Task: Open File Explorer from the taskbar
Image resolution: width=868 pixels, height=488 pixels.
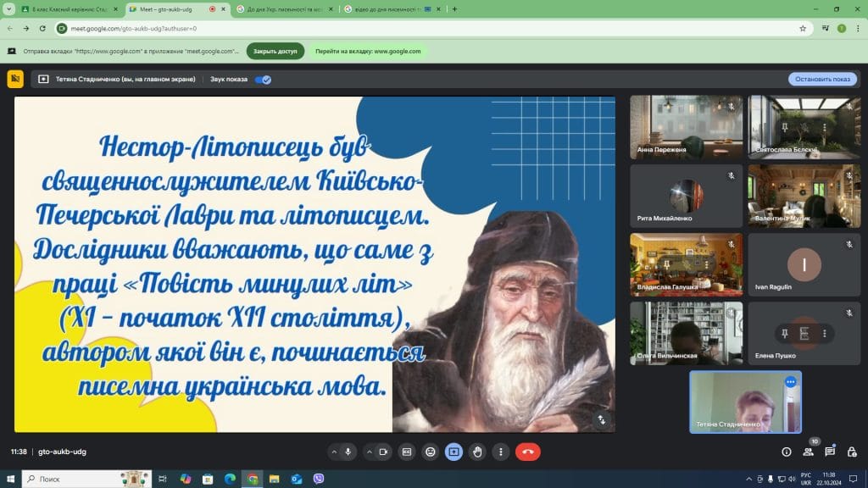Action: [x=274, y=479]
